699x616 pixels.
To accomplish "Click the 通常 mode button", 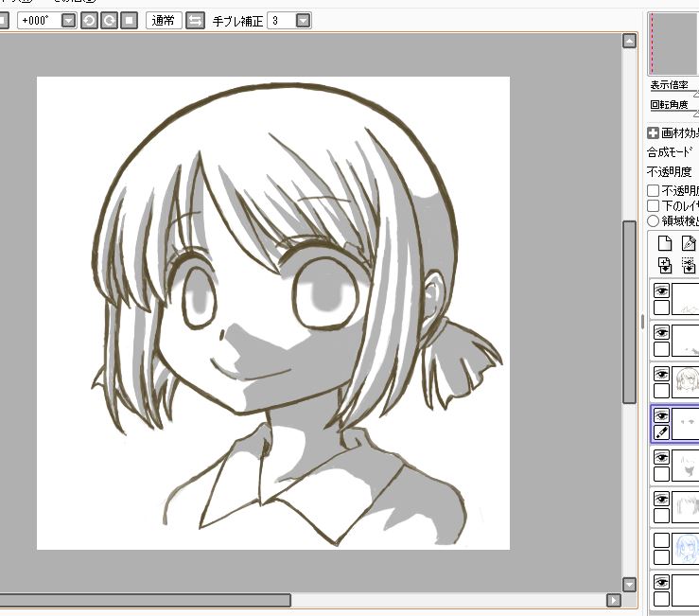I will tap(164, 21).
